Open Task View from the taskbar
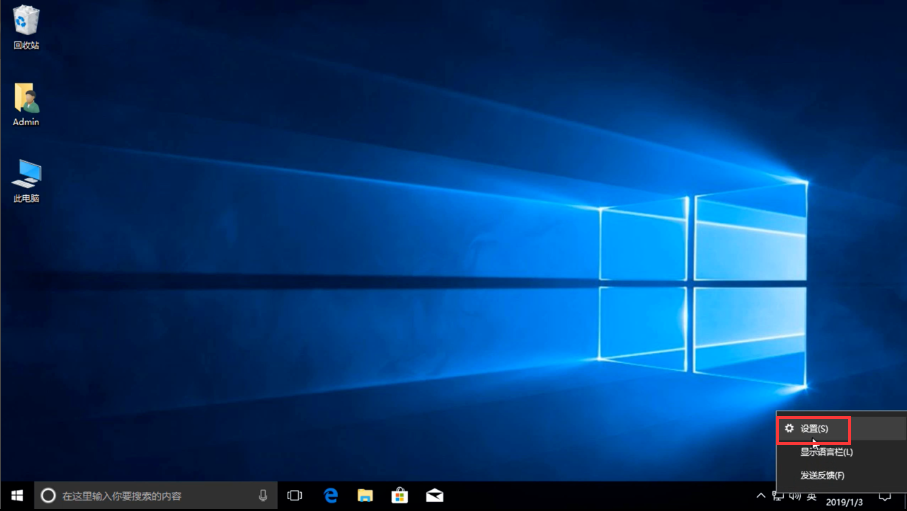This screenshot has height=511, width=907. click(x=295, y=496)
